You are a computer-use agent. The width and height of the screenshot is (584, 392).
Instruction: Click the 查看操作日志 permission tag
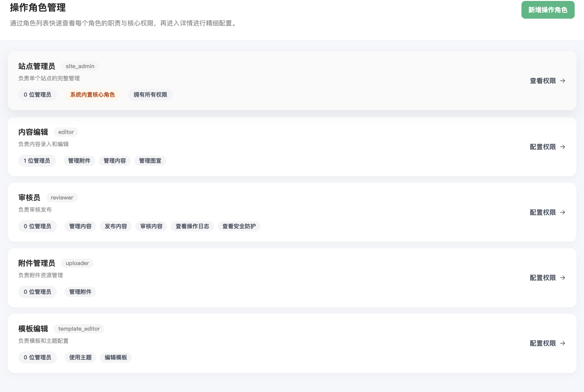click(x=192, y=226)
